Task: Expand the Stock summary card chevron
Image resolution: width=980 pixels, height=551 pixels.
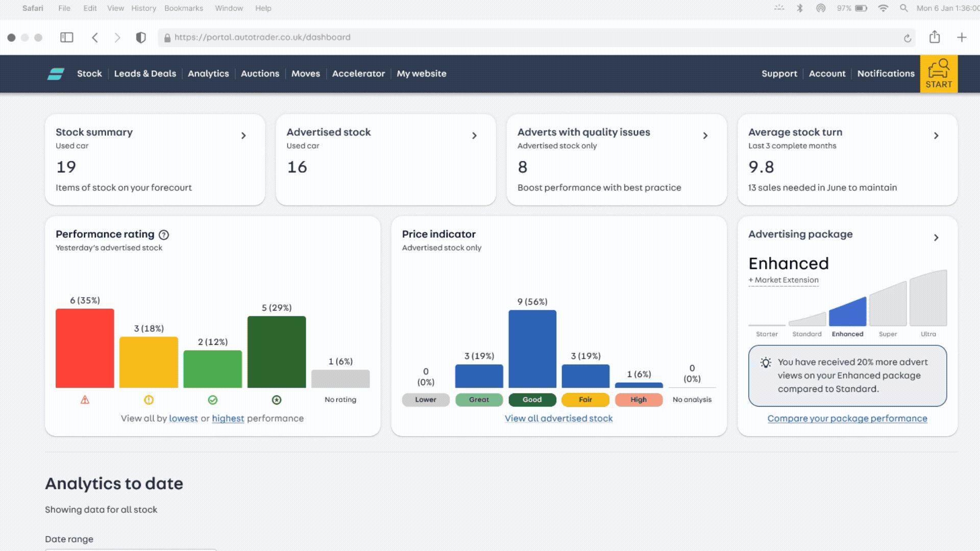Action: (243, 136)
